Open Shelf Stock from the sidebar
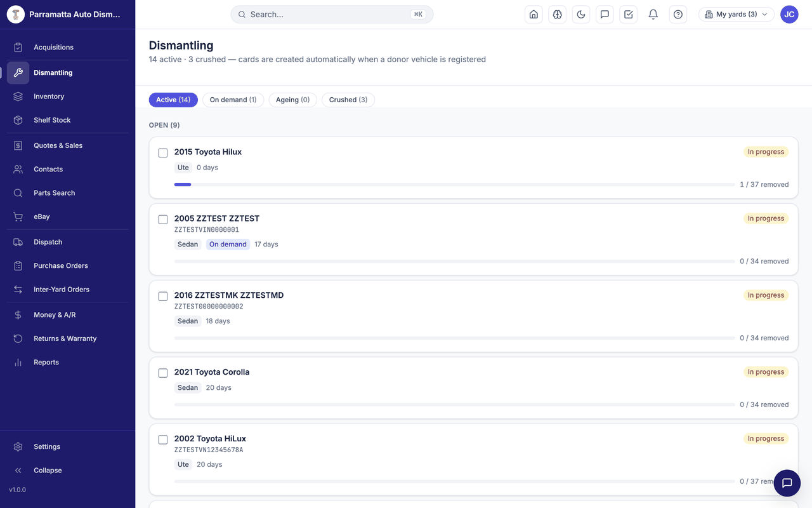Screen dimensions: 812x508 [67, 120]
